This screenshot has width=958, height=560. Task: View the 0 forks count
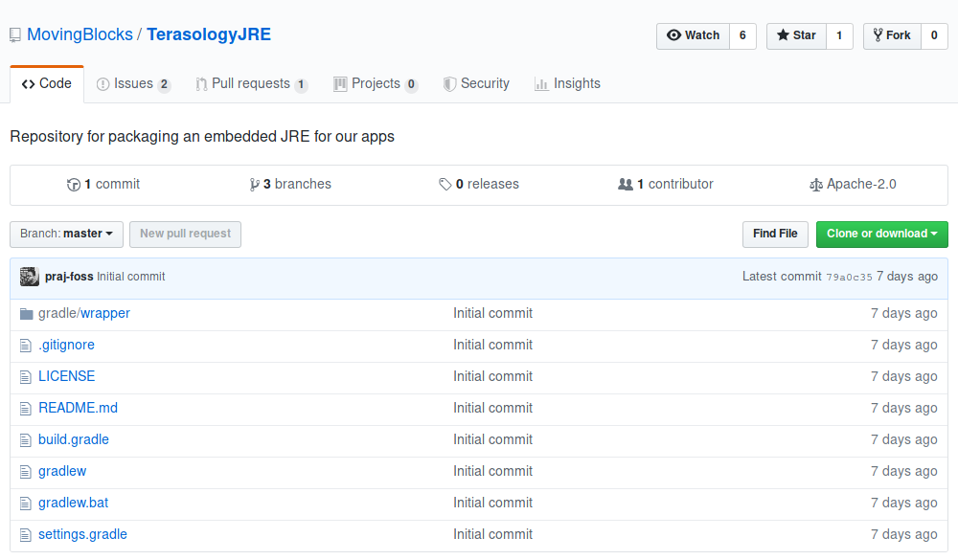(x=934, y=36)
